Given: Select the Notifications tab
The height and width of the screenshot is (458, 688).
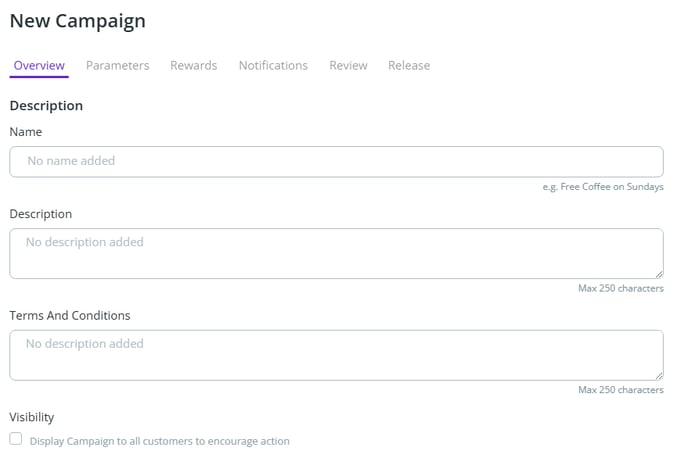Looking at the screenshot, I should click(273, 65).
